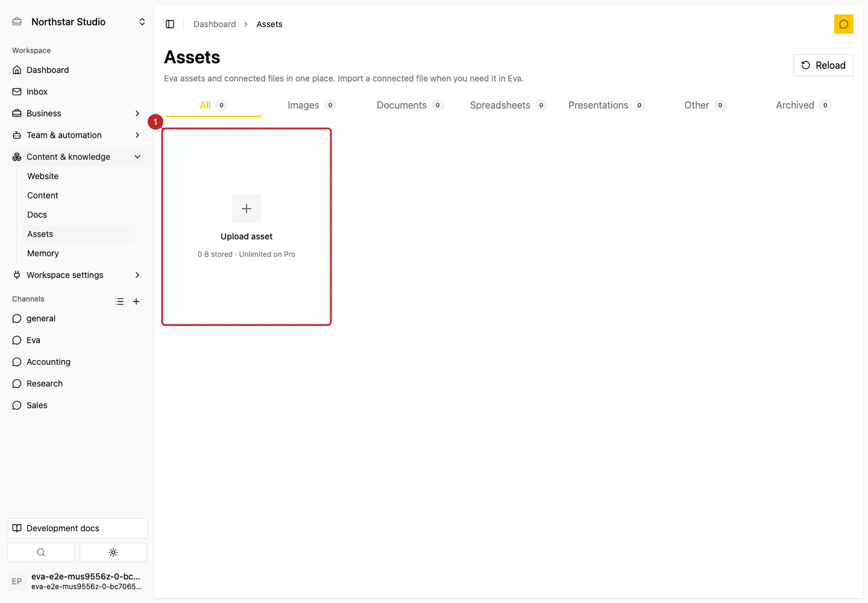Open the Dashboard label in sidebar
Screen dimensions: 868x603
[48, 70]
